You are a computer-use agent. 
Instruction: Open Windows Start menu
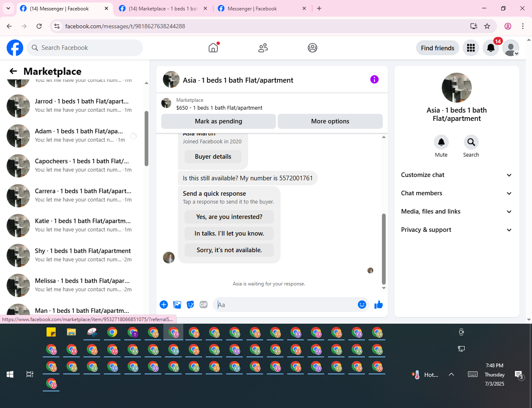coord(10,374)
